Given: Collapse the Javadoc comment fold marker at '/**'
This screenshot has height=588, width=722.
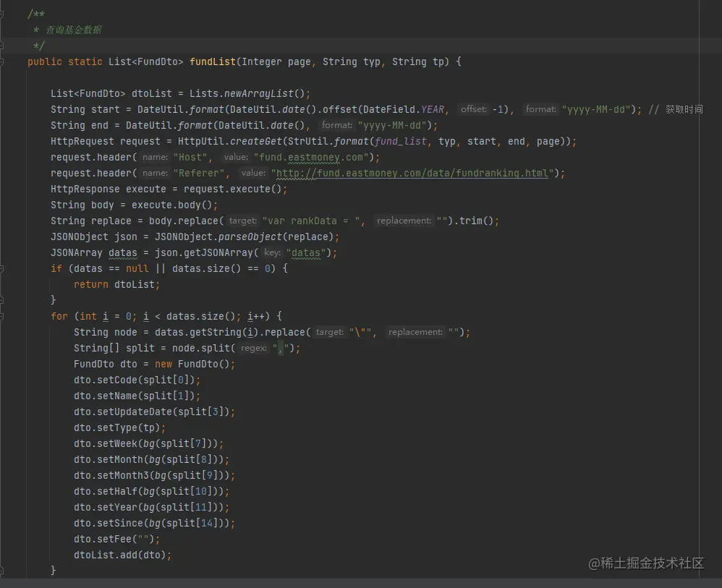Looking at the screenshot, I should [1, 14].
